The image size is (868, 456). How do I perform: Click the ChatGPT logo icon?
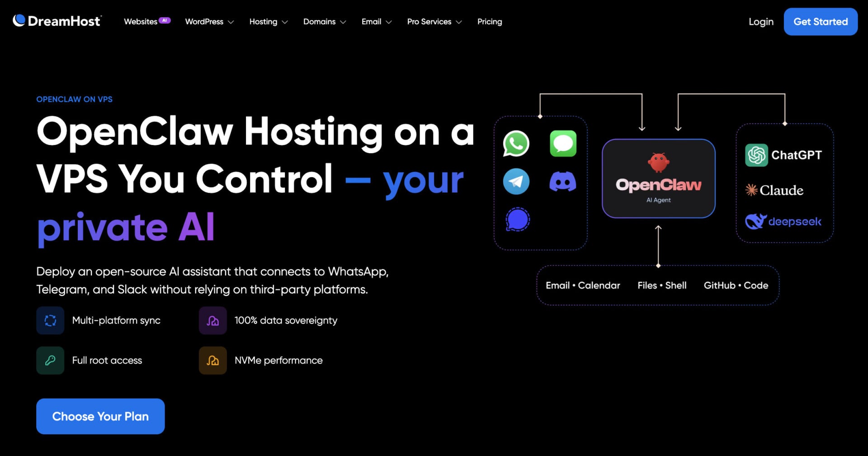pos(756,155)
